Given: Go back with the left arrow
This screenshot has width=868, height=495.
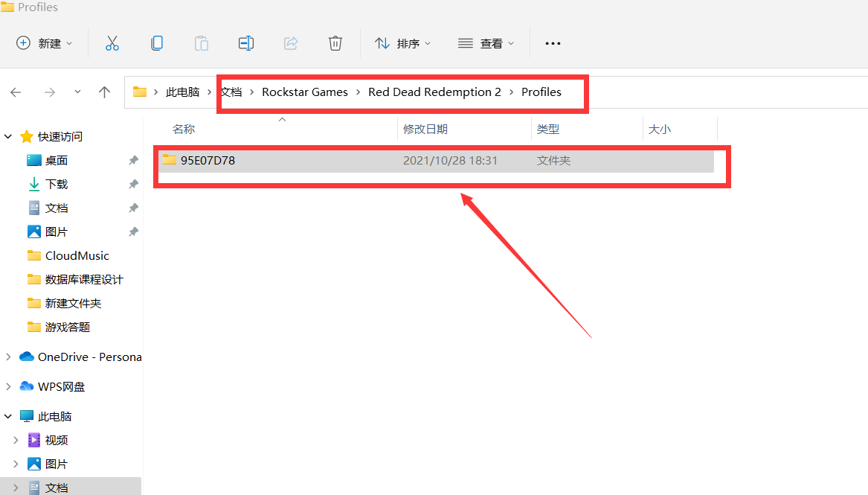Looking at the screenshot, I should pos(16,92).
